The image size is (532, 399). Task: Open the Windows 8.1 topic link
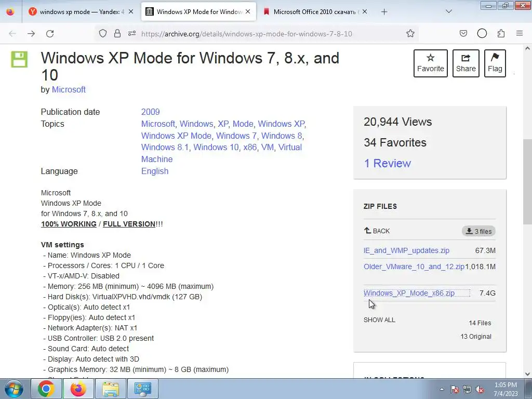[165, 147]
